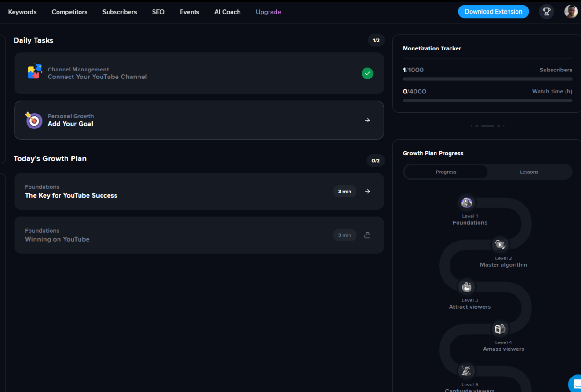
Task: Click the Subscribers progress bar
Action: (x=487, y=78)
